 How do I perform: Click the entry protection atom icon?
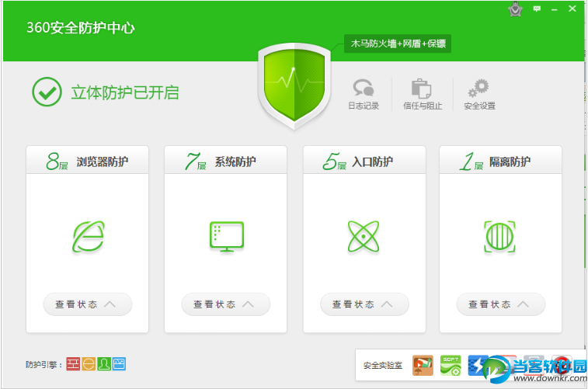point(364,237)
